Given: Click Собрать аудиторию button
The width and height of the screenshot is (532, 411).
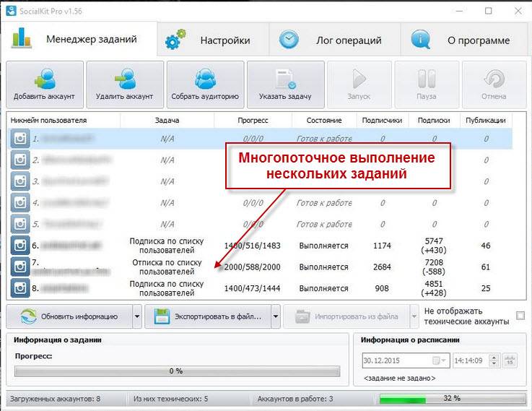Looking at the screenshot, I should [205, 85].
